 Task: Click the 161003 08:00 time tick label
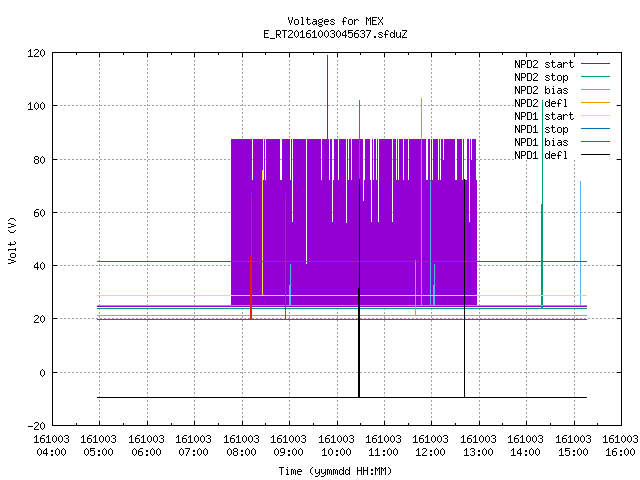click(x=241, y=446)
